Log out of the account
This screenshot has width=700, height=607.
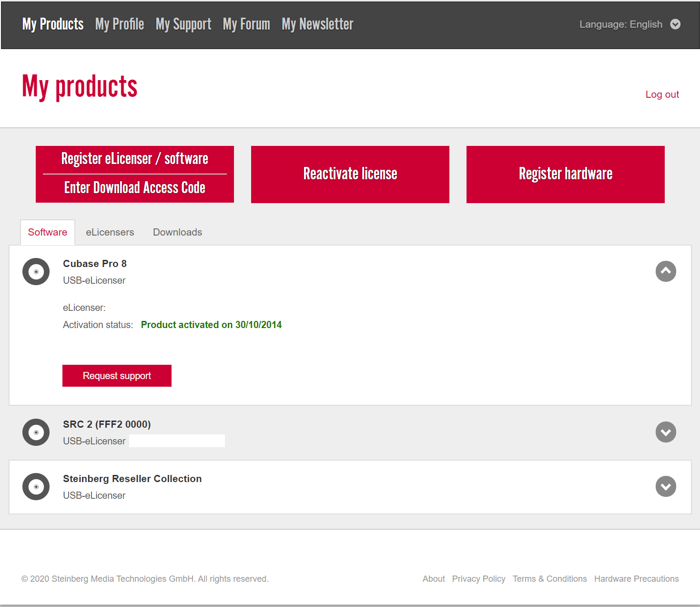tap(662, 94)
